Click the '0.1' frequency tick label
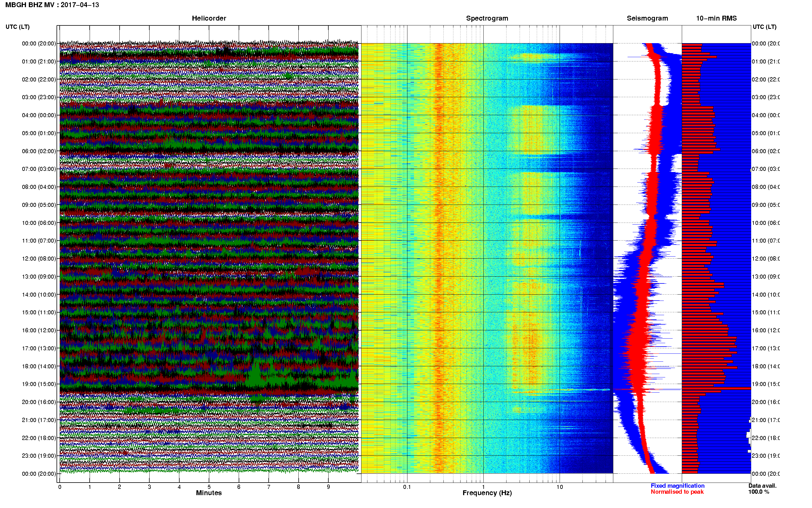This screenshot has width=812, height=508. click(407, 487)
